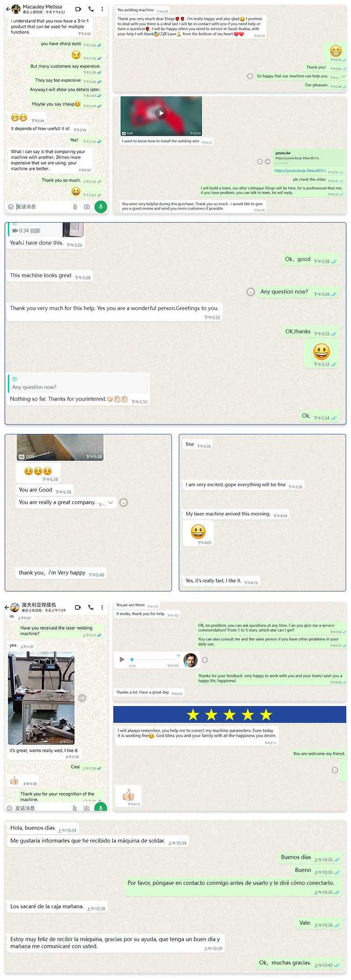Open the welding machine photo thumbnail
The width and height of the screenshot is (351, 980).
click(41, 698)
